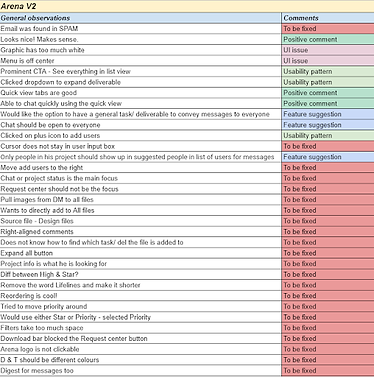Select 'Looks nice! Makes sense.' cell

coord(140,39)
